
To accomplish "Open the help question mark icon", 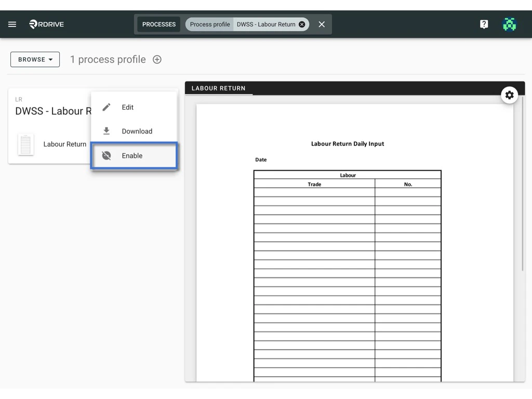I will (x=484, y=24).
